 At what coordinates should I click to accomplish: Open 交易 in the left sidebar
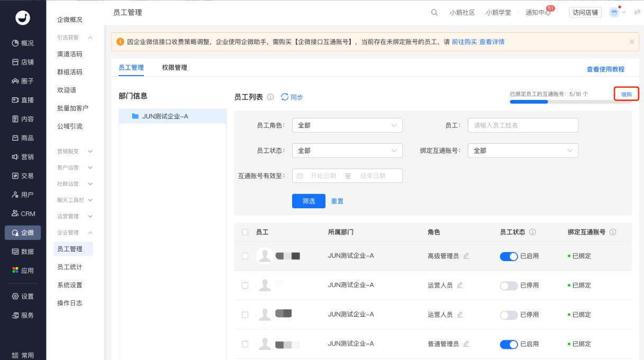23,176
